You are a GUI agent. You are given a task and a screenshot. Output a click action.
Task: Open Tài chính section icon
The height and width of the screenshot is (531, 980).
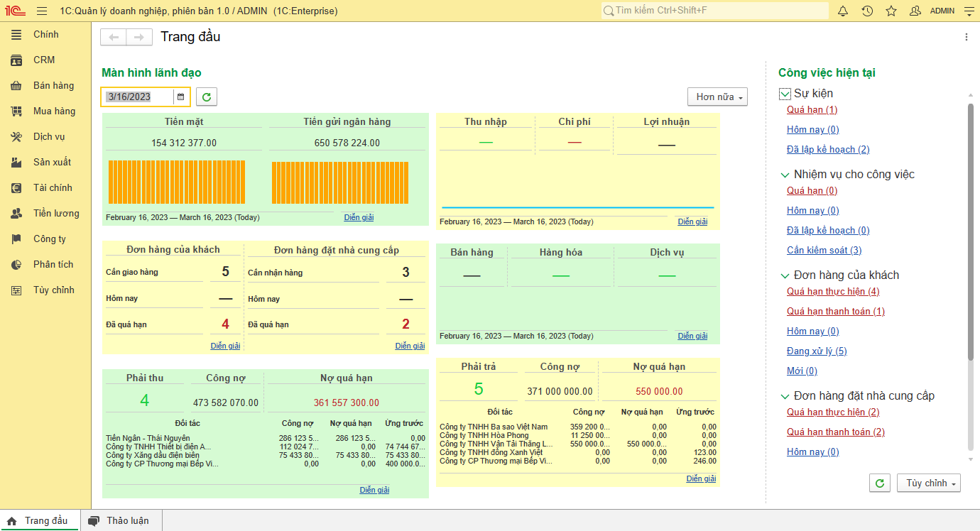[16, 187]
